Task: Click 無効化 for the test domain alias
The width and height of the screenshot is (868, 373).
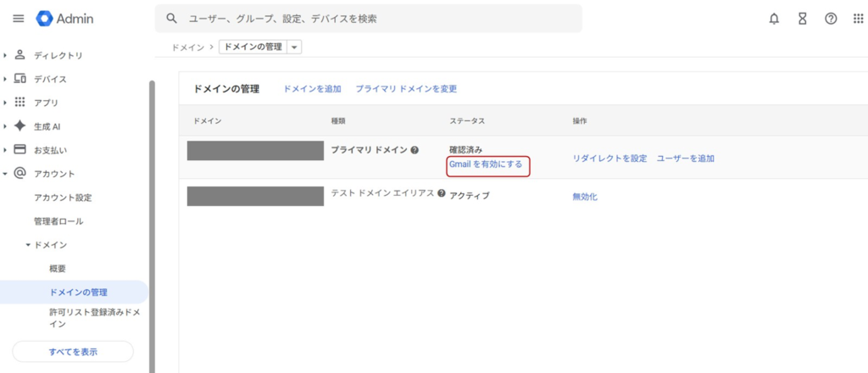Action: point(585,197)
